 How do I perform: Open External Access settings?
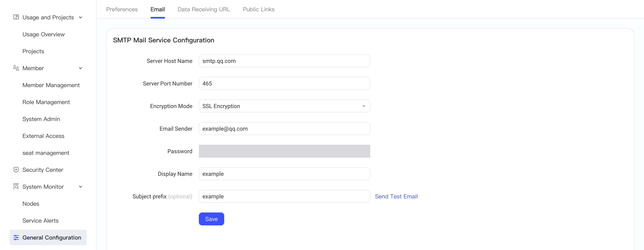pyautogui.click(x=43, y=136)
